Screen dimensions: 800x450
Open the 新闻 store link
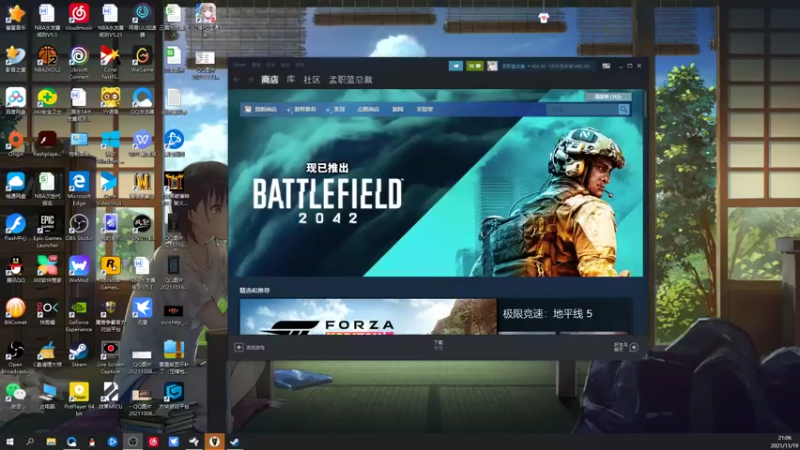pyautogui.click(x=398, y=109)
